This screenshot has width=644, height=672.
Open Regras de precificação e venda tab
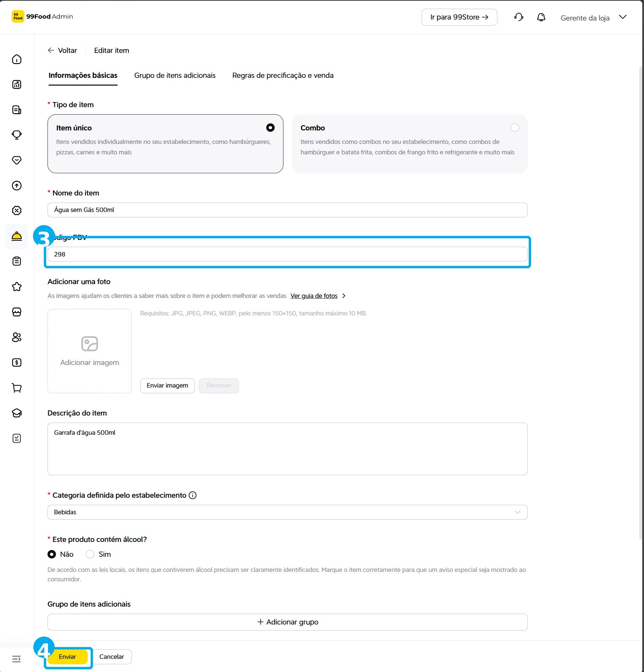283,75
